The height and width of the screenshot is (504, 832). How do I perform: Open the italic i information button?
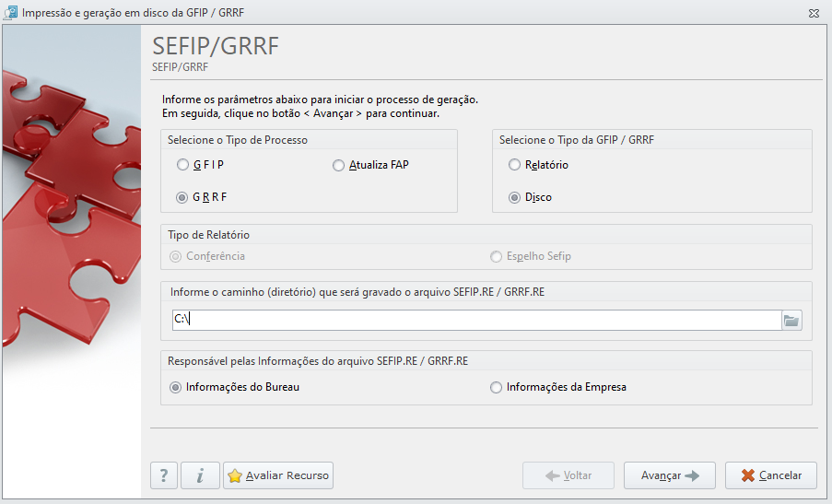(200, 475)
